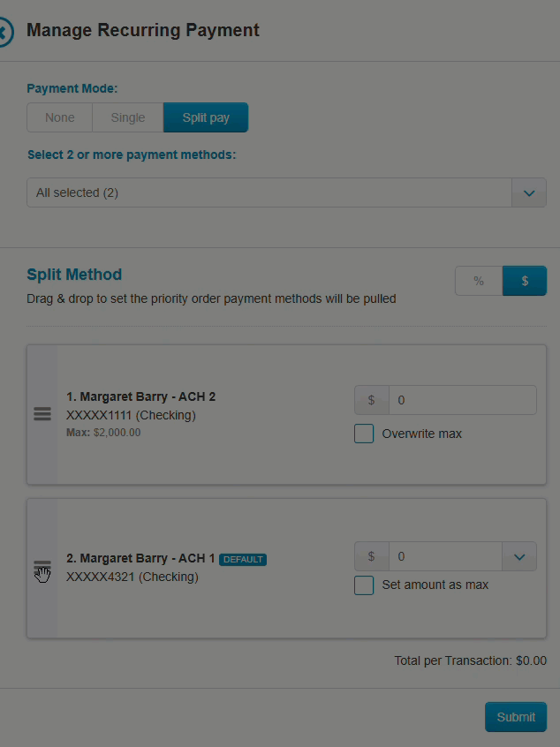This screenshot has height=747, width=560.
Task: Open ACH 1 amount dropdown arrow
Action: (x=519, y=556)
